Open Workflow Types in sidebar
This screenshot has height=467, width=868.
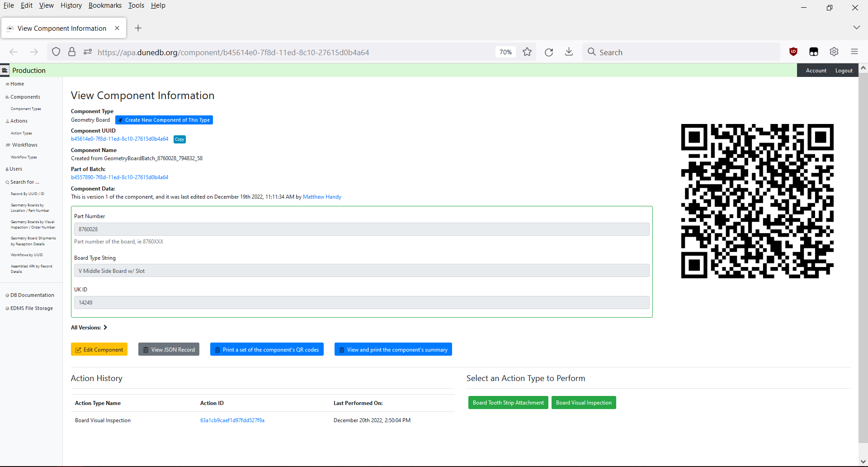[24, 157]
